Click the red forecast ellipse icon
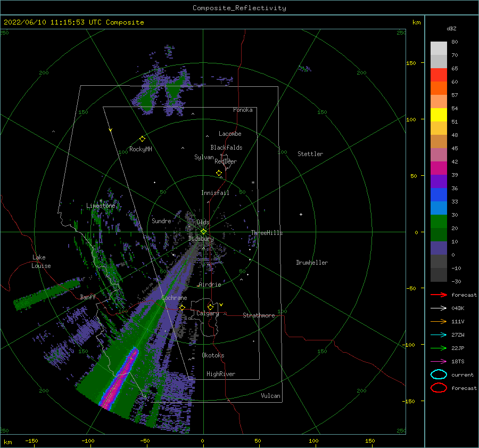479x448 pixels. (x=439, y=388)
